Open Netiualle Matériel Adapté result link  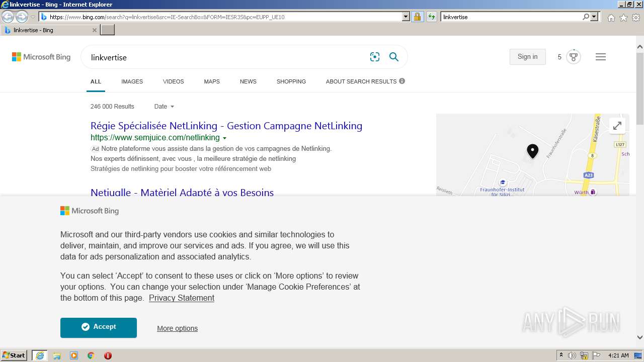click(x=182, y=192)
